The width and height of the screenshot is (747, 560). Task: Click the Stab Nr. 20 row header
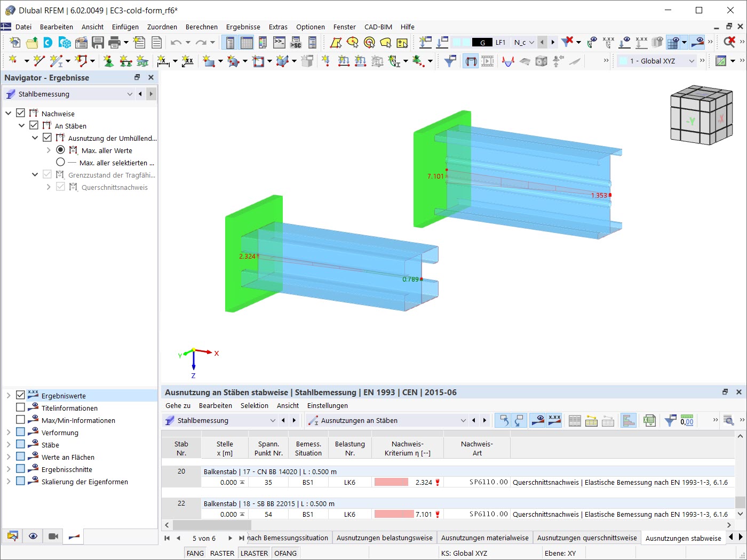(181, 471)
